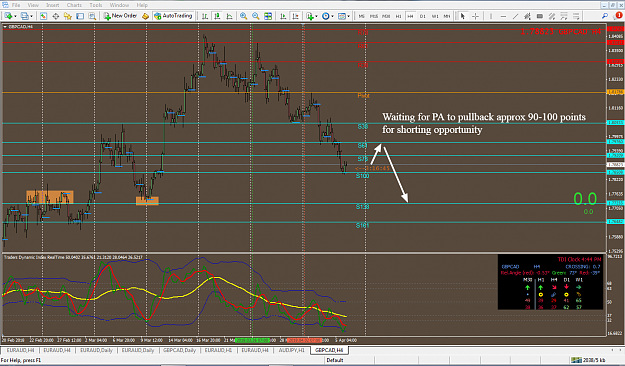
Task: Open a new chart window
Action: coord(8,16)
